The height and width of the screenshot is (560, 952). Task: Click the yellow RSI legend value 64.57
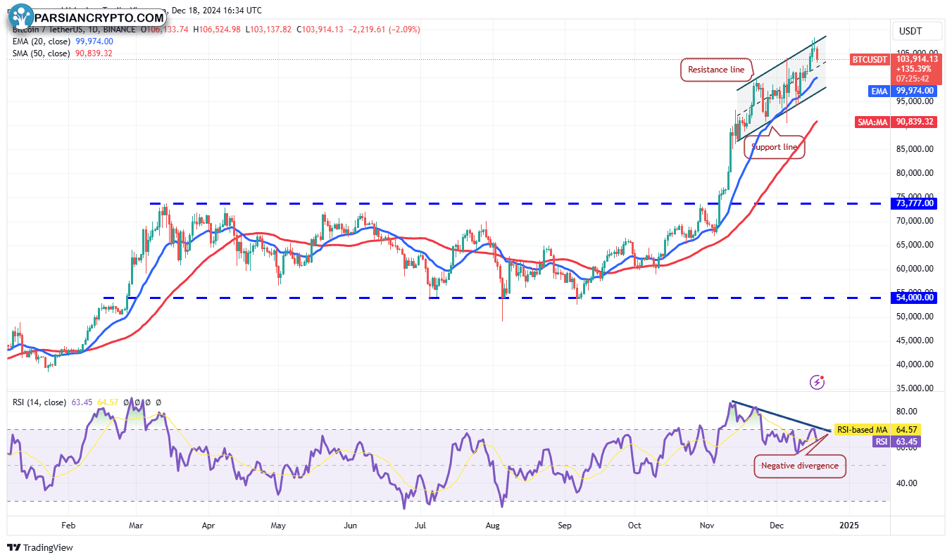point(107,402)
